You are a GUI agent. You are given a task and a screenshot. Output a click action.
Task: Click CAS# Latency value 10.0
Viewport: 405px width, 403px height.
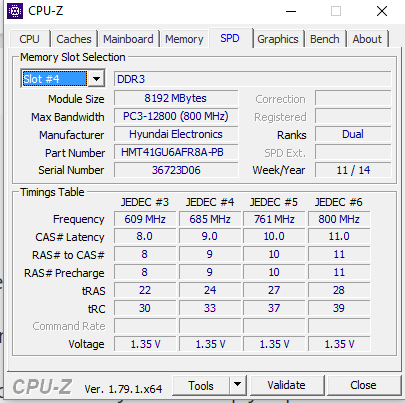(x=274, y=236)
